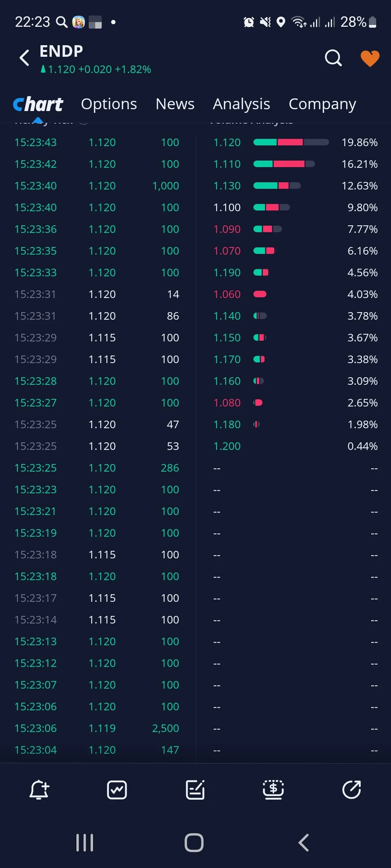Switch to the Options tab
This screenshot has width=391, height=868.
tap(109, 104)
